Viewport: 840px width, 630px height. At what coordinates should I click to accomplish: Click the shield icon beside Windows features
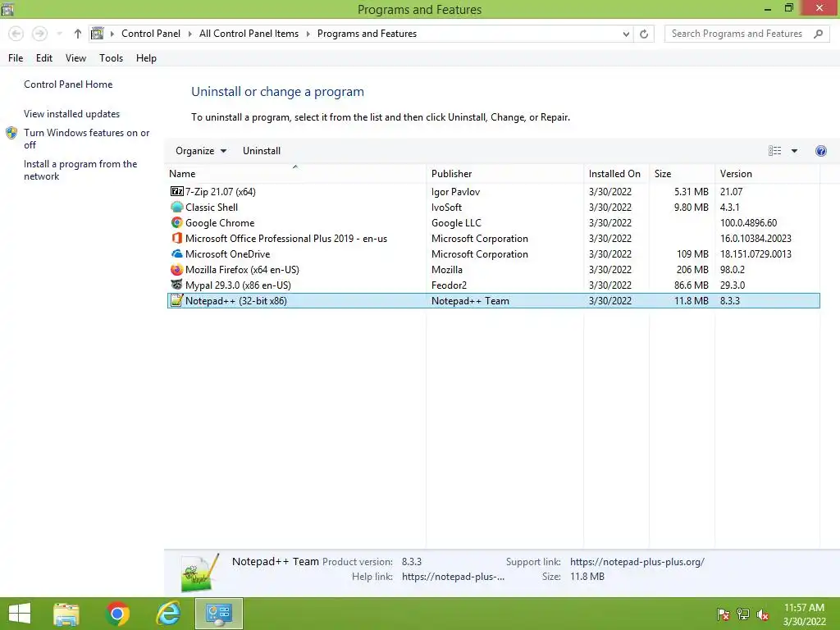coord(11,133)
